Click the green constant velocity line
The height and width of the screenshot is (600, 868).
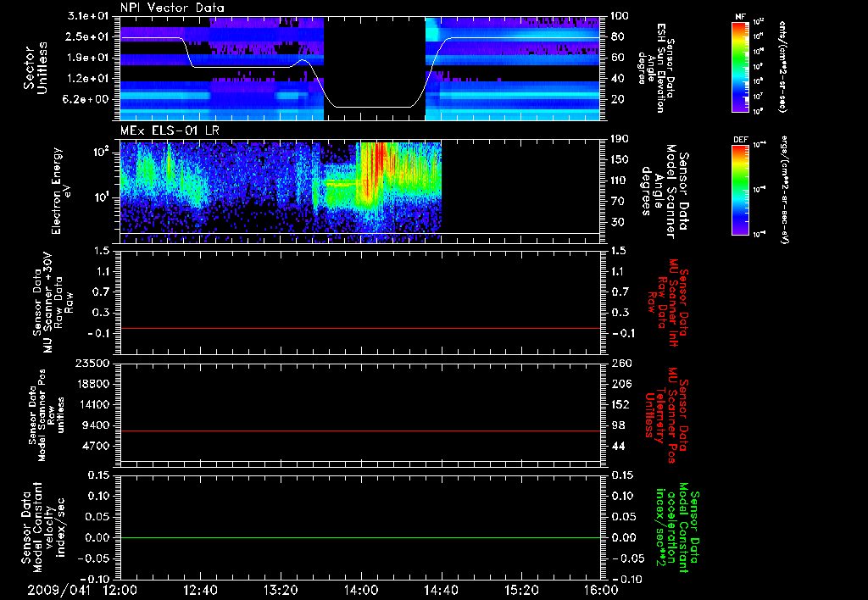[x=360, y=538]
